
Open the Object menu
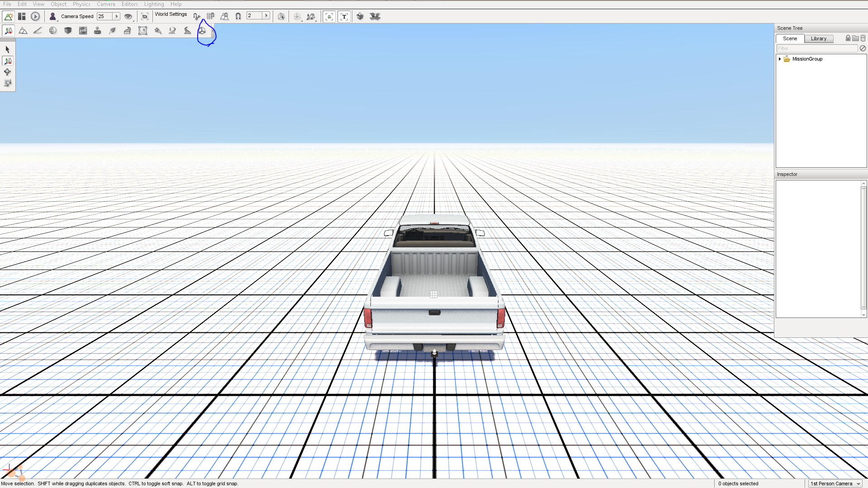(59, 4)
